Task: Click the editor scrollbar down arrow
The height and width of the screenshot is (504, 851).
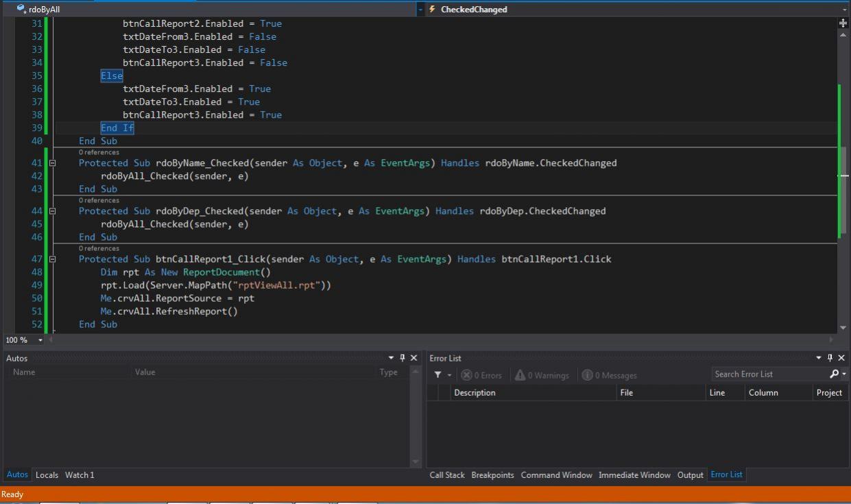Action: click(843, 328)
